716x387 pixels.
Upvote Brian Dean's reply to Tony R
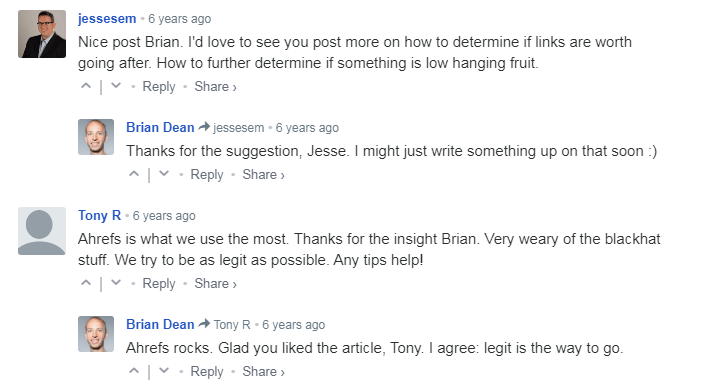pos(134,371)
